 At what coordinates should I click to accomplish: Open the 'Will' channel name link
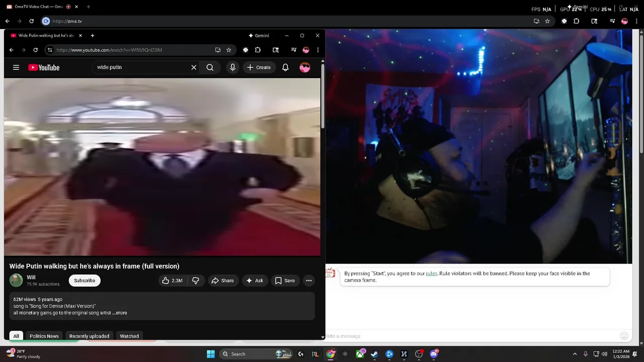(x=31, y=278)
